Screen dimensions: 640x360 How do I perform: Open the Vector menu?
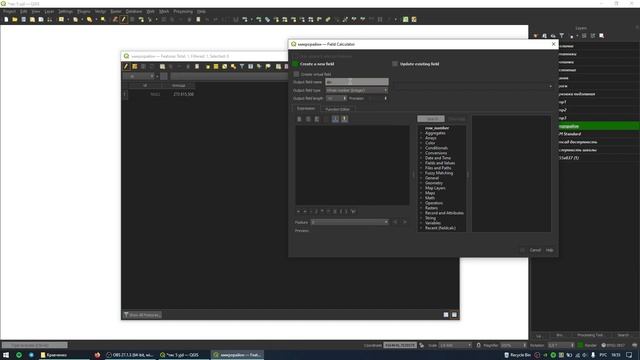100,11
